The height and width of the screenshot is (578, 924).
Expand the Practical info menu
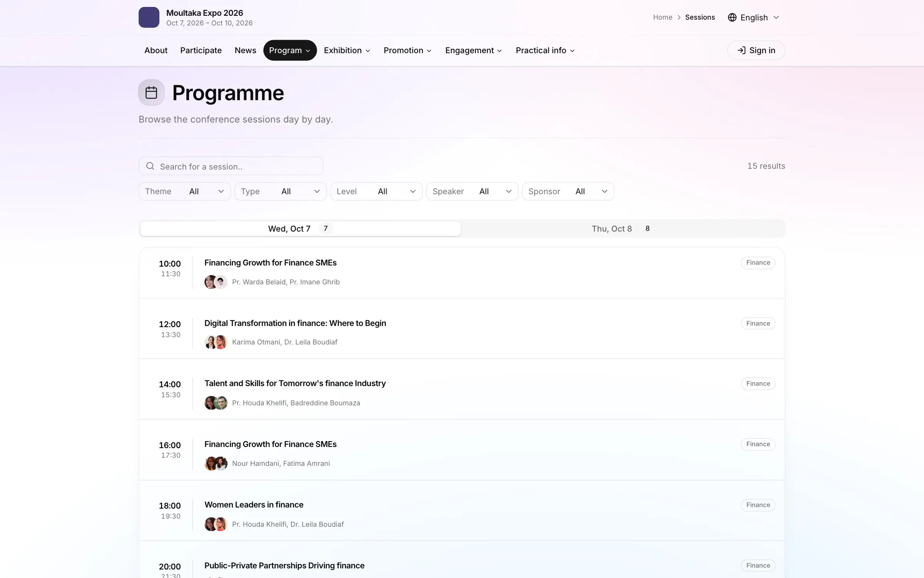point(545,50)
